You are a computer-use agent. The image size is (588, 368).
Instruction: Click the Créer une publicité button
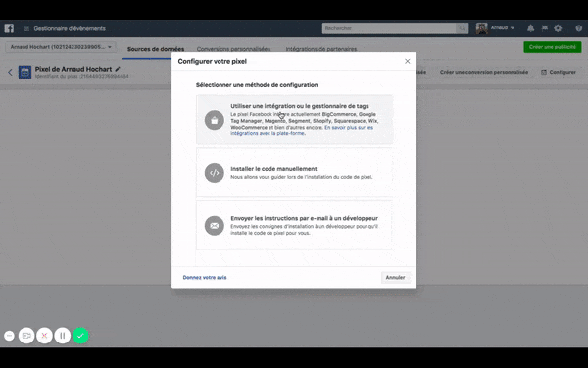(553, 47)
